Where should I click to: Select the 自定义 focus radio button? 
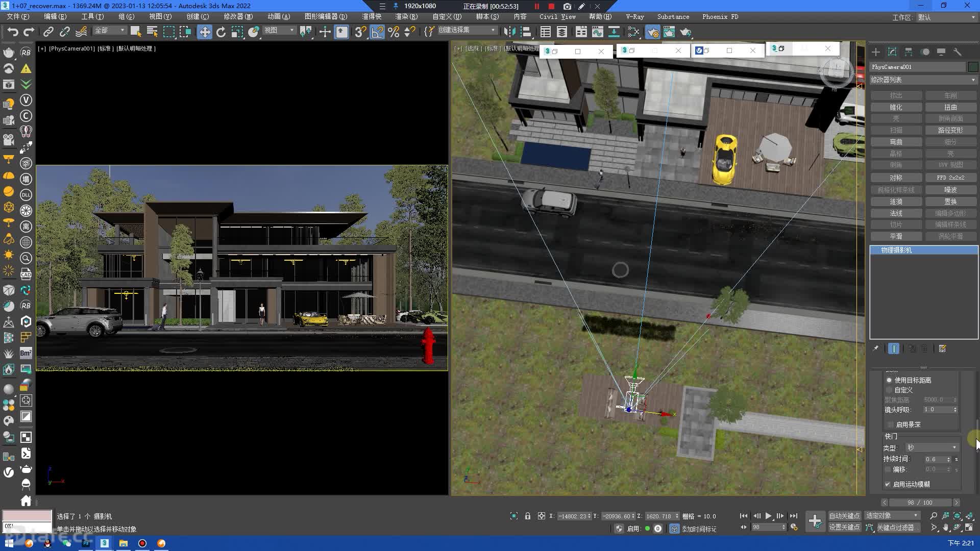(x=889, y=390)
